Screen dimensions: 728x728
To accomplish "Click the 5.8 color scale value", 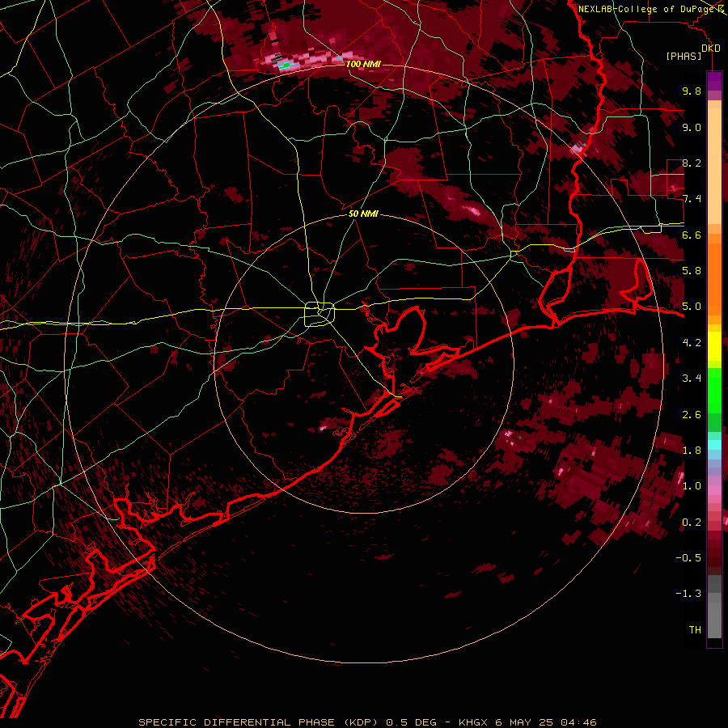I will click(x=692, y=271).
